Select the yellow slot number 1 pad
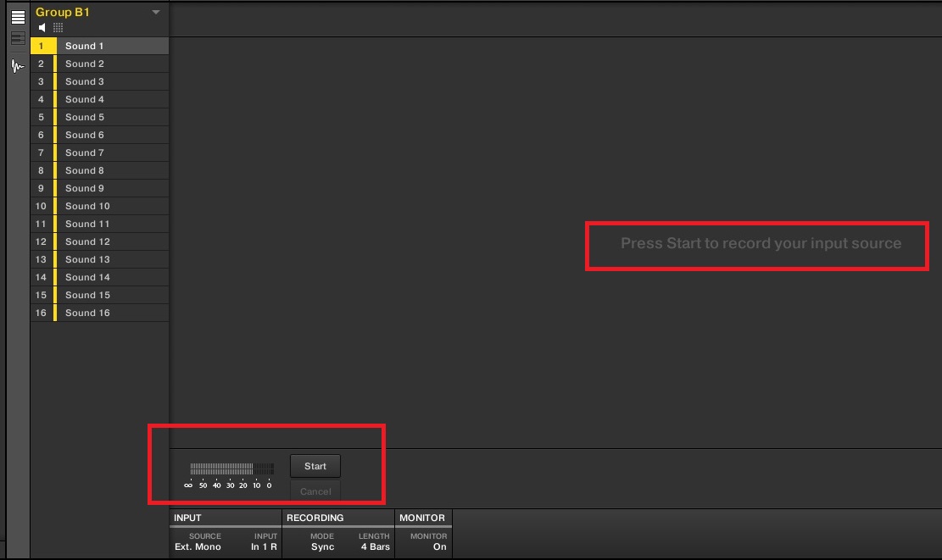This screenshot has height=560, width=942. pyautogui.click(x=42, y=46)
